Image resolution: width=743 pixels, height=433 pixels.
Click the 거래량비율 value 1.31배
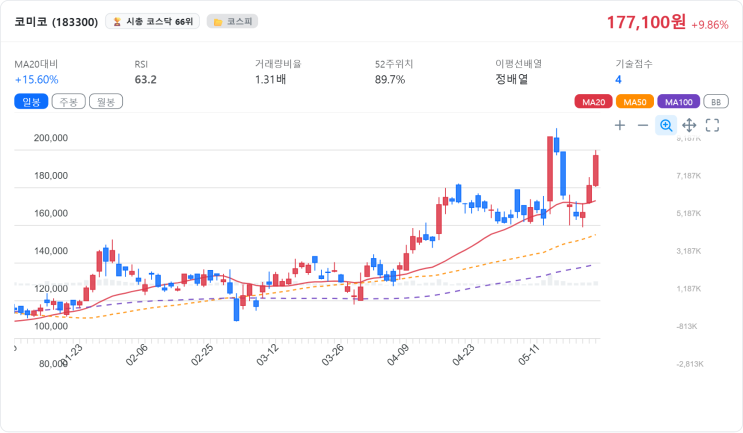point(271,80)
